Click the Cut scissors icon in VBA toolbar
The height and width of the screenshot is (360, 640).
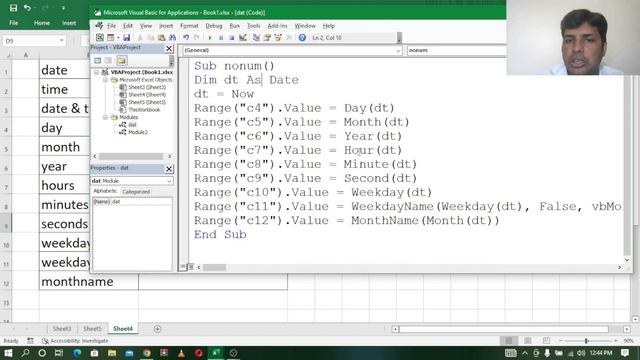(x=140, y=38)
